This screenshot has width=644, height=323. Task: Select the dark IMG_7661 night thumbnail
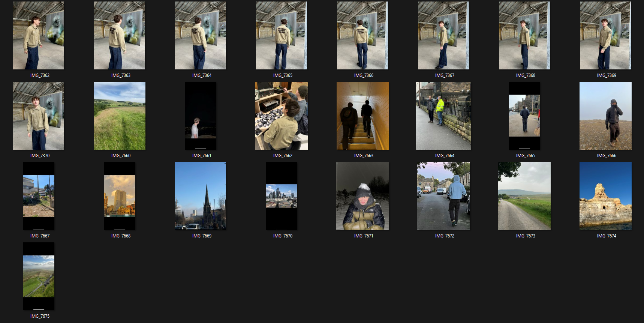(x=201, y=116)
